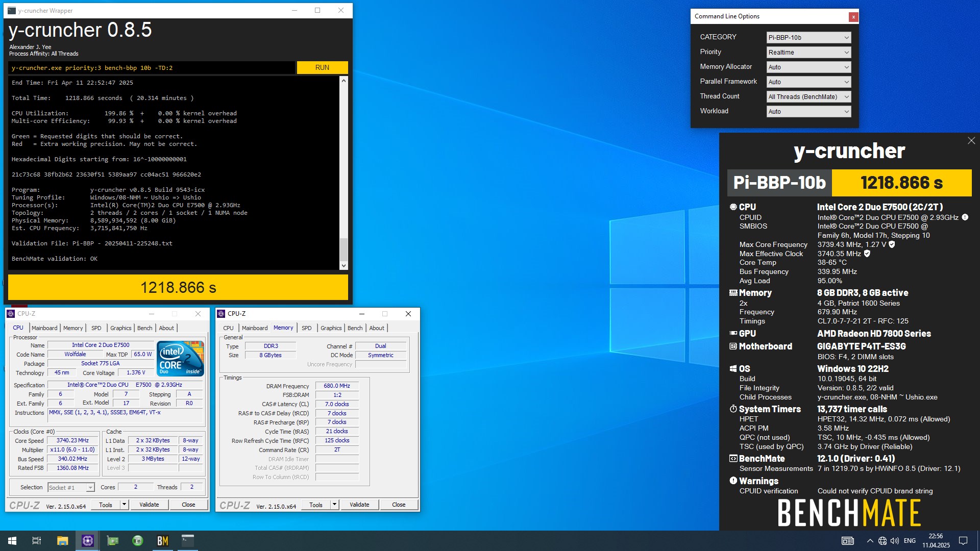Close the BenchMate result panel with X
The height and width of the screenshot is (551, 980).
coord(971,141)
